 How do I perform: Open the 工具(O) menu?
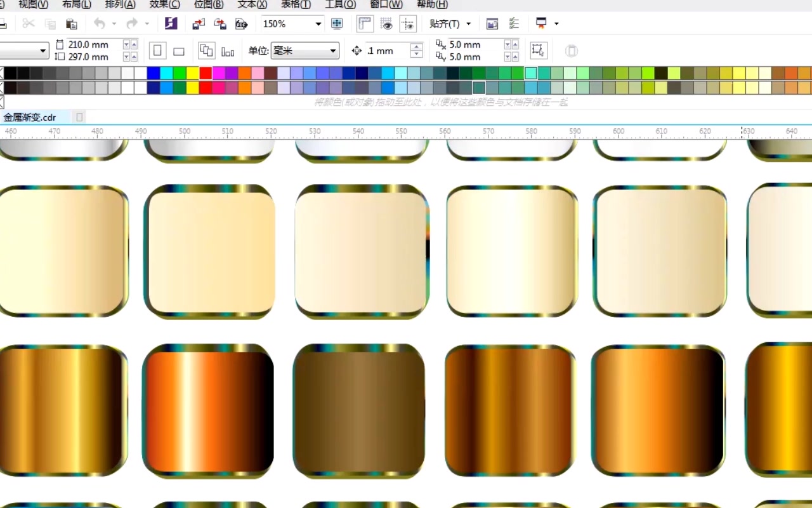[341, 4]
